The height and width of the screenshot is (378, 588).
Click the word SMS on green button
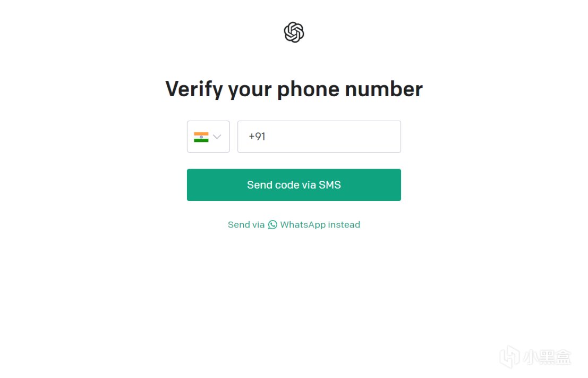(x=330, y=184)
